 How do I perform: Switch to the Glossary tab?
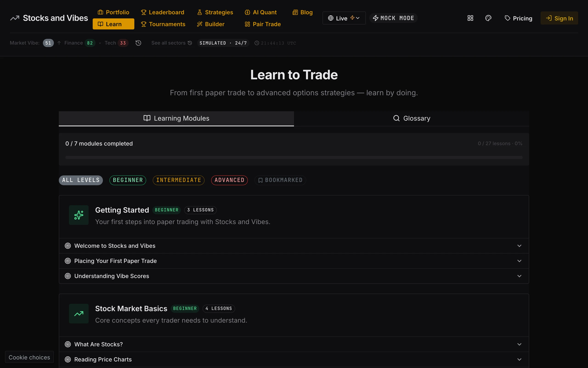tap(411, 118)
